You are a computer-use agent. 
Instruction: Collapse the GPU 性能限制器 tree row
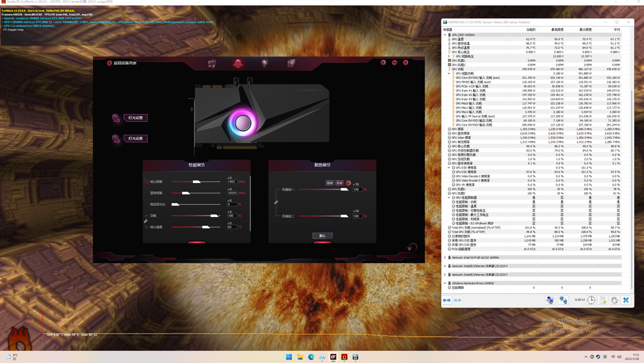pos(449,198)
